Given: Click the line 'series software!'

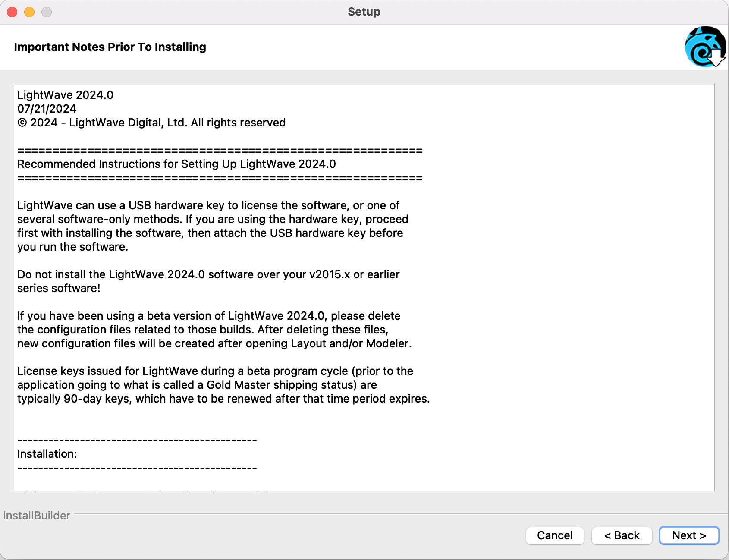Looking at the screenshot, I should coord(59,288).
